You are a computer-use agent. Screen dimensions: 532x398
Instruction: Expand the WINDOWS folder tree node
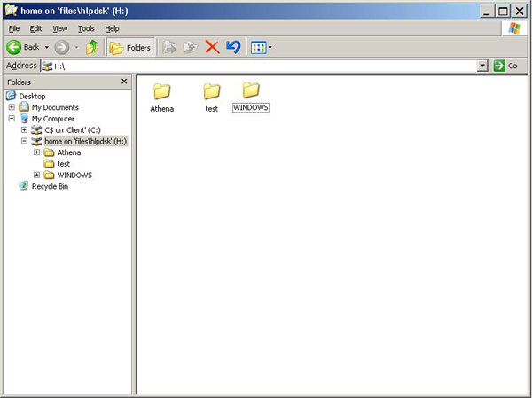click(36, 175)
